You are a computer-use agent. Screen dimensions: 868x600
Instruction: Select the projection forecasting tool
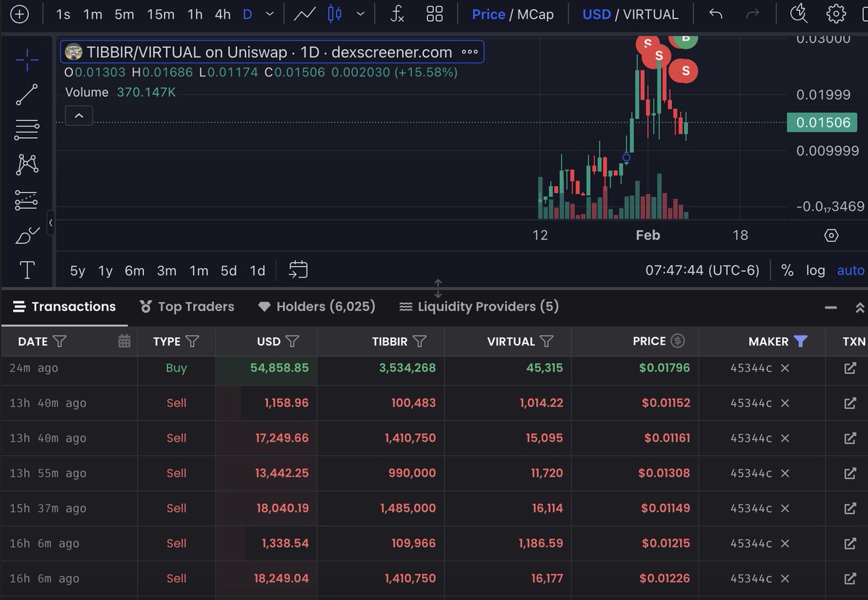click(x=27, y=200)
